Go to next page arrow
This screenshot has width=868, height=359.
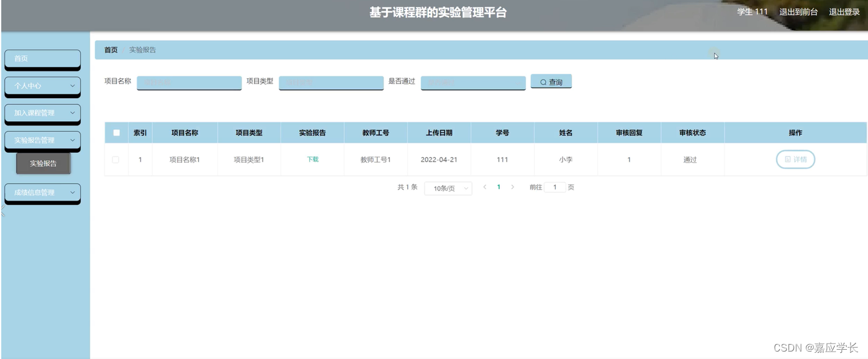[512, 187]
